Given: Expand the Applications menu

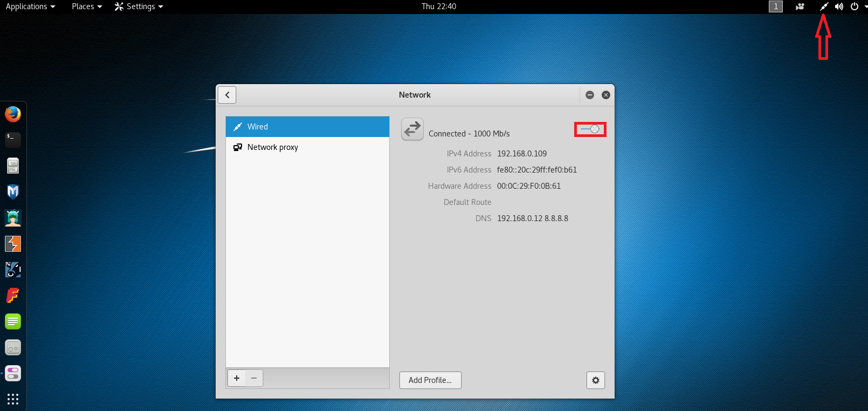Looking at the screenshot, I should [30, 6].
